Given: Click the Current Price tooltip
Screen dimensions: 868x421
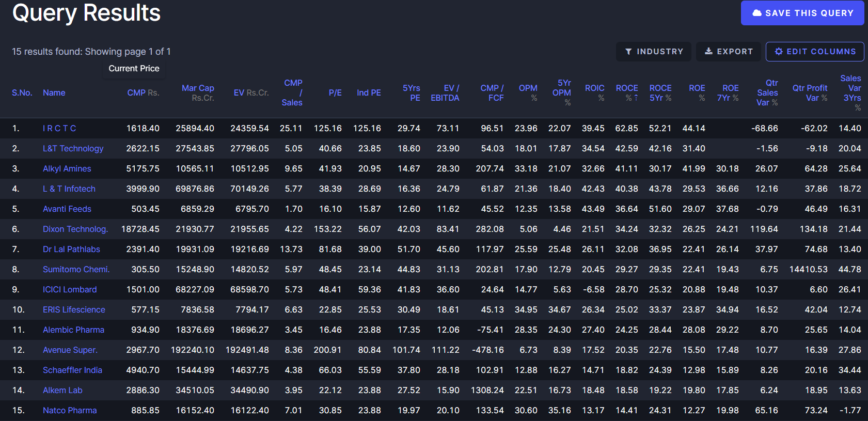Looking at the screenshot, I should [x=134, y=68].
